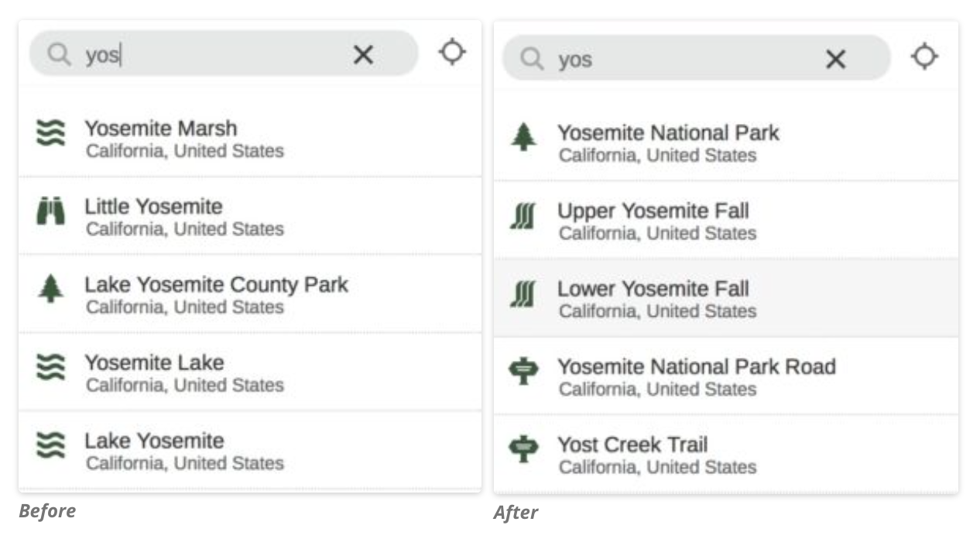Click the tree icon beside Yosemite National Park
This screenshot has width=980, height=539.
pos(524,138)
